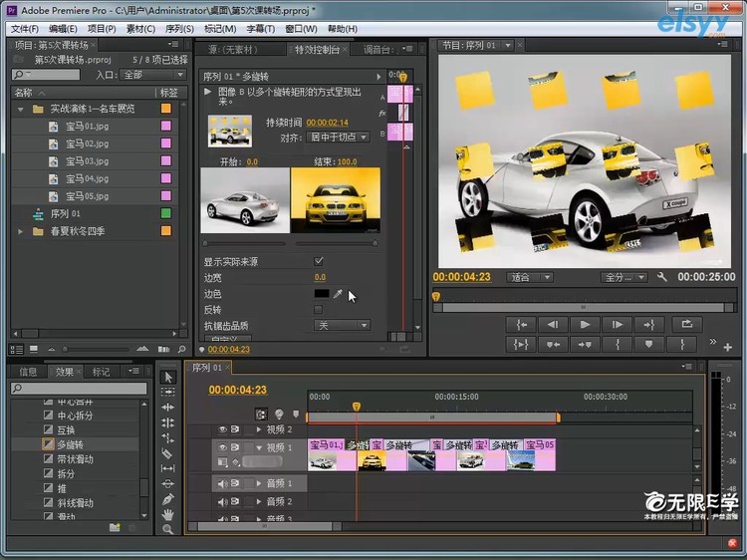Image resolution: width=747 pixels, height=560 pixels.
Task: Open the button editor plus icon
Action: pyautogui.click(x=727, y=347)
